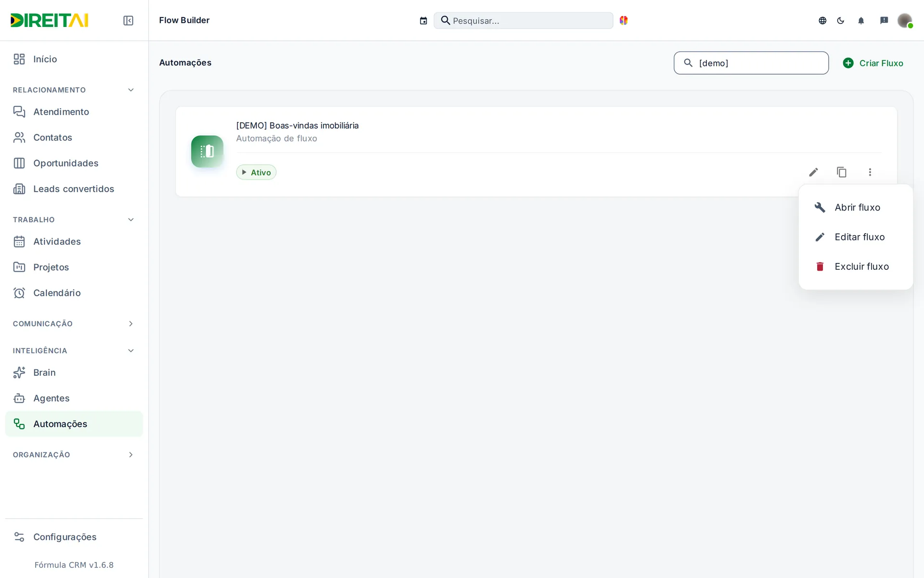924x578 pixels.
Task: Click the [demo] flow search field
Action: pos(751,63)
